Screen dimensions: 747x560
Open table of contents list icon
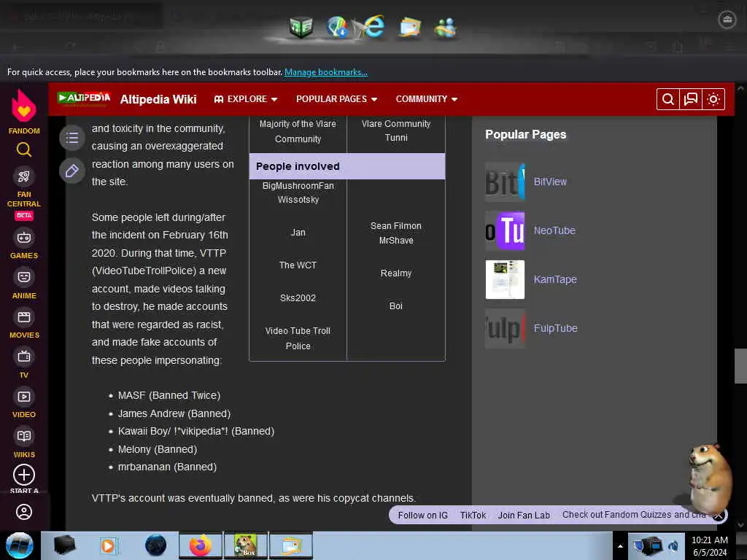coord(72,138)
